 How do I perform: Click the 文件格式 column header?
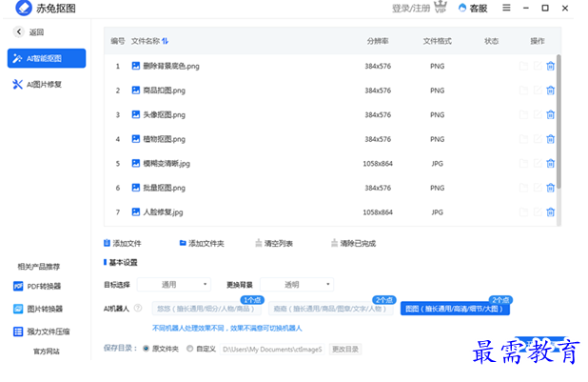click(x=438, y=41)
